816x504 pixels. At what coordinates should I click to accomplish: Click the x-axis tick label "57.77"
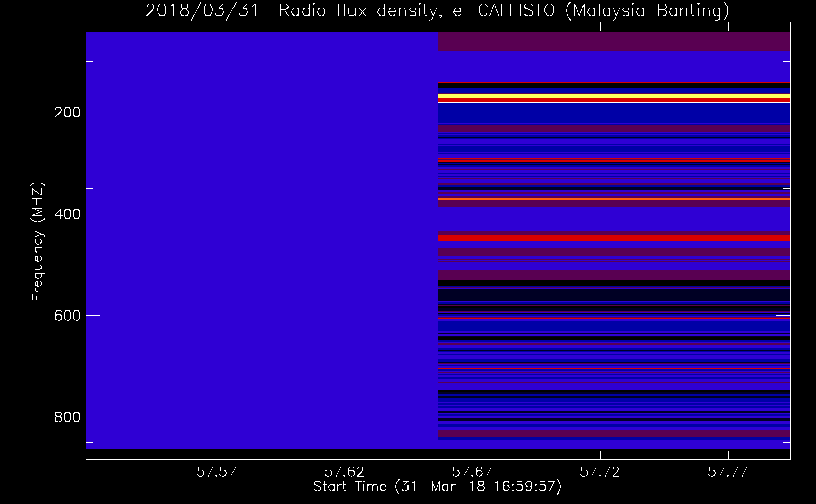[728, 472]
